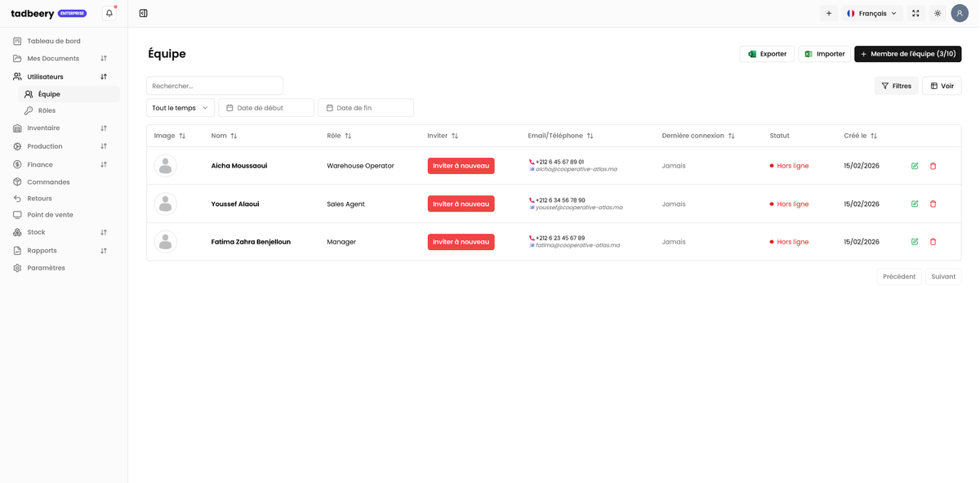Screen dimensions: 980x483
Task: Open the Français language dropdown
Action: [x=871, y=13]
